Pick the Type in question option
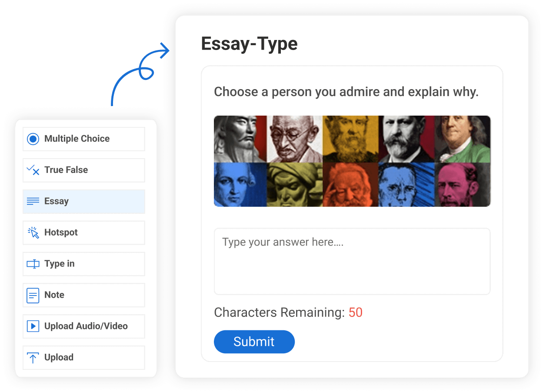Screen dimensions: 543x392 point(60,264)
